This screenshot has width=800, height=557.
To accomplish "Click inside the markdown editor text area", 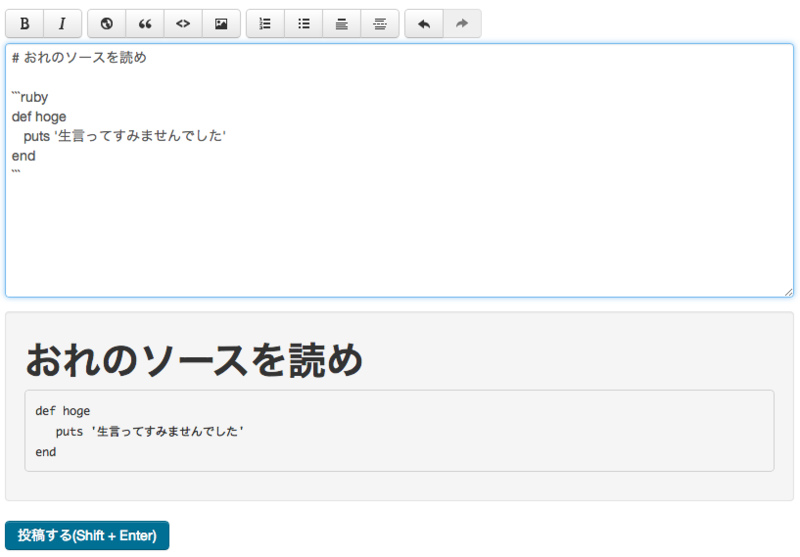I will (x=399, y=170).
